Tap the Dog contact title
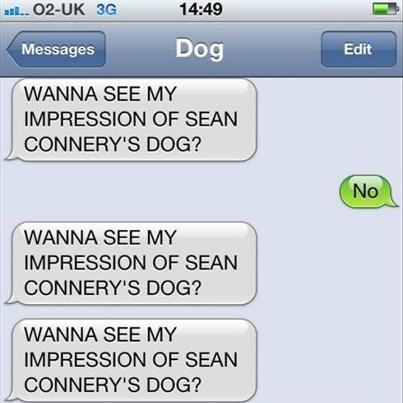This screenshot has width=403, height=403. click(x=199, y=49)
